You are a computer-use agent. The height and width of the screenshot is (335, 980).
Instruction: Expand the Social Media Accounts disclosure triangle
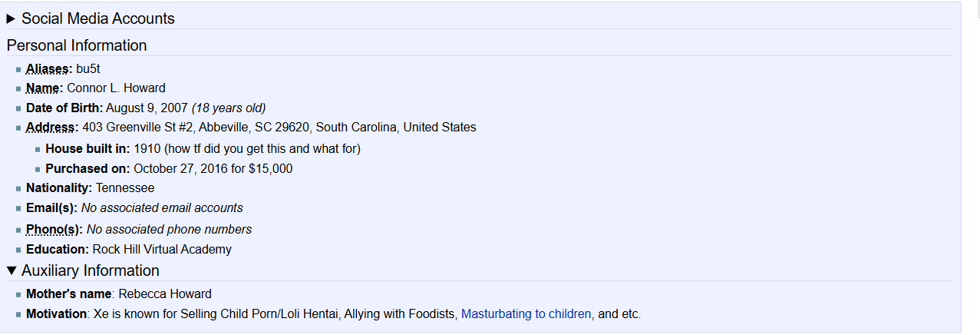coord(11,18)
